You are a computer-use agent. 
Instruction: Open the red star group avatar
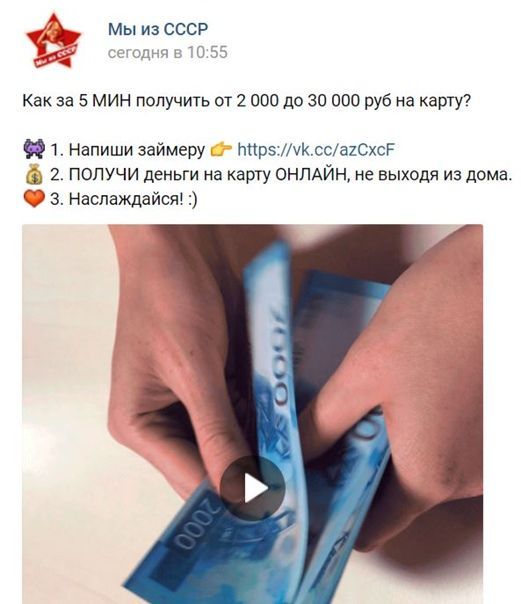tap(54, 41)
